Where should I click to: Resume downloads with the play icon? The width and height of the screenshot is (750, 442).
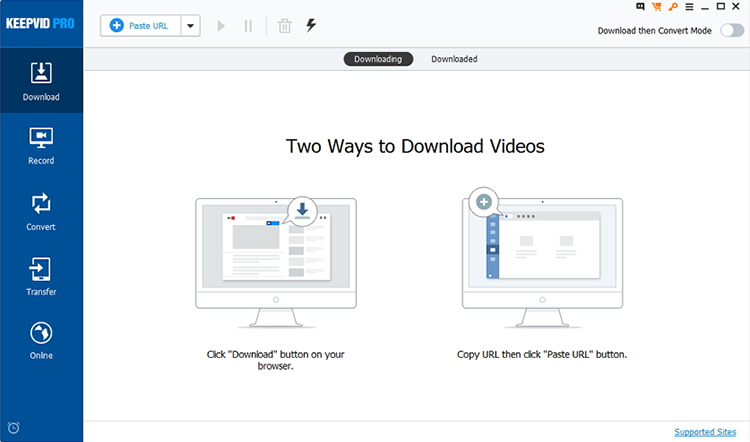[x=221, y=26]
